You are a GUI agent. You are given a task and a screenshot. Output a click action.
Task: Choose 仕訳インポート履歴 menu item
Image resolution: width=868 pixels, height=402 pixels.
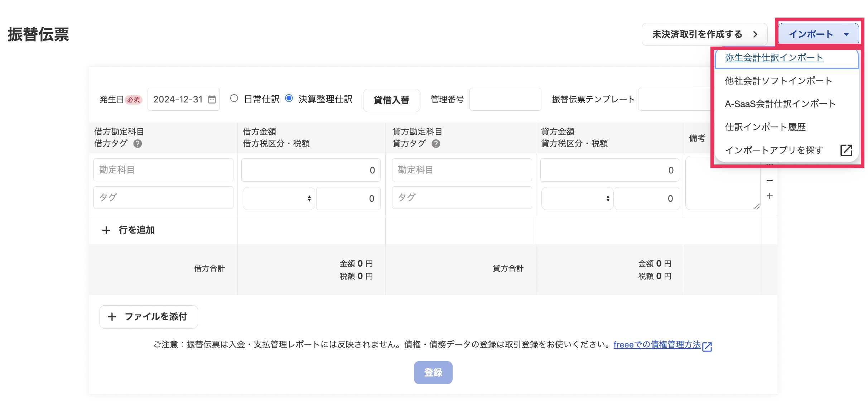coord(787,127)
